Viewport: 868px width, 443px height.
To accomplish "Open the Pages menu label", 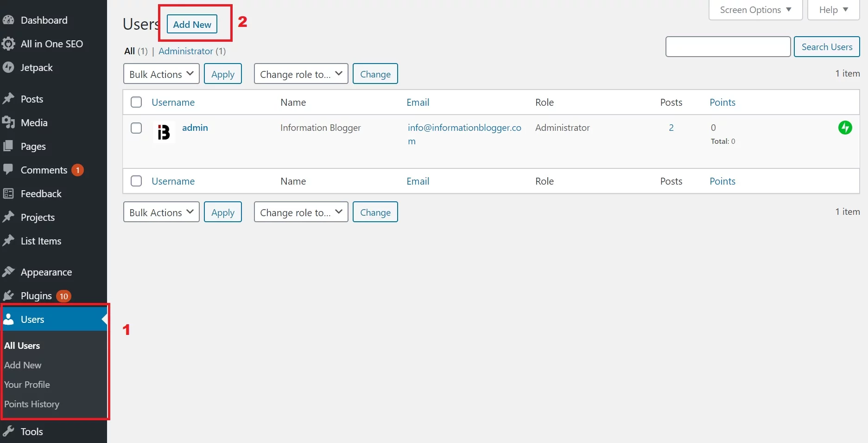I will (x=33, y=146).
